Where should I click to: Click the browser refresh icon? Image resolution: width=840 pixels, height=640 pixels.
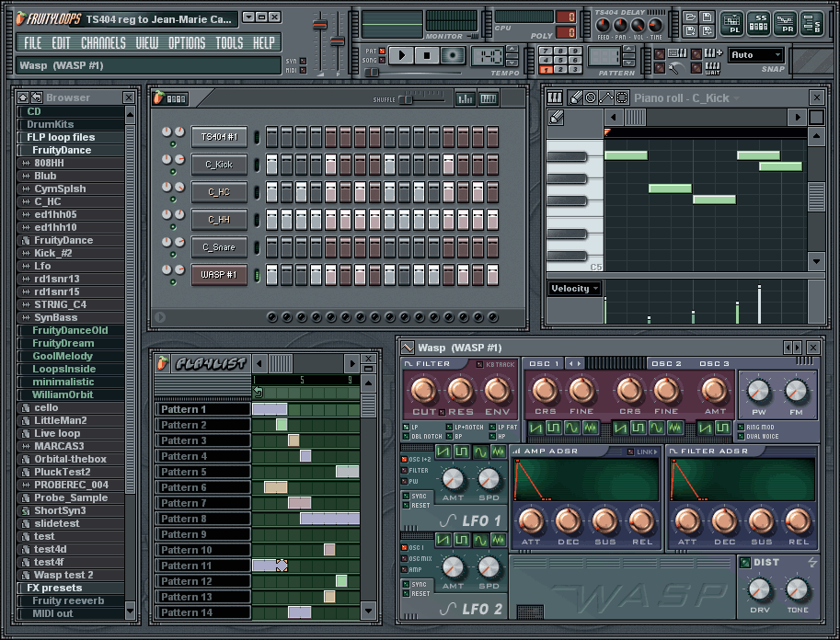37,97
